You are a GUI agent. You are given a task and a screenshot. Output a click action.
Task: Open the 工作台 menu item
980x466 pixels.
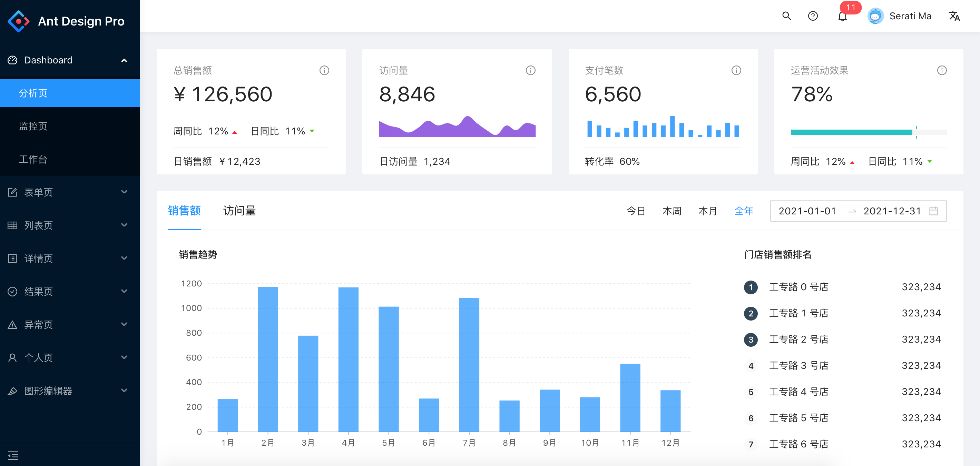point(33,159)
